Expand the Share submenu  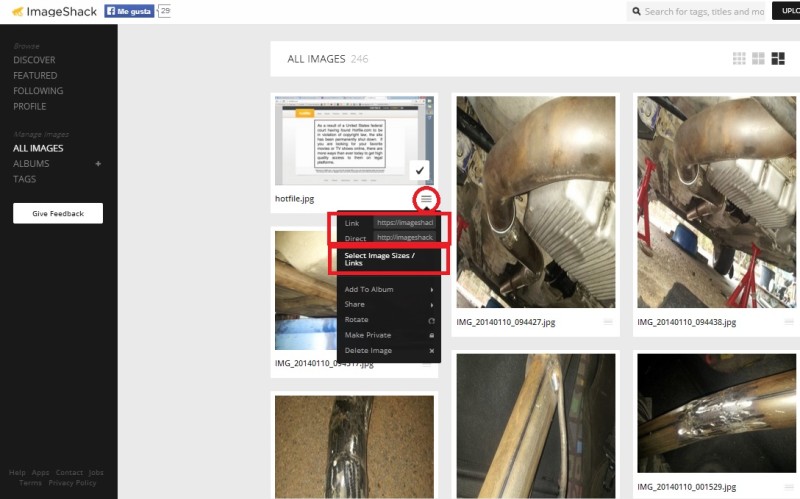pos(355,304)
